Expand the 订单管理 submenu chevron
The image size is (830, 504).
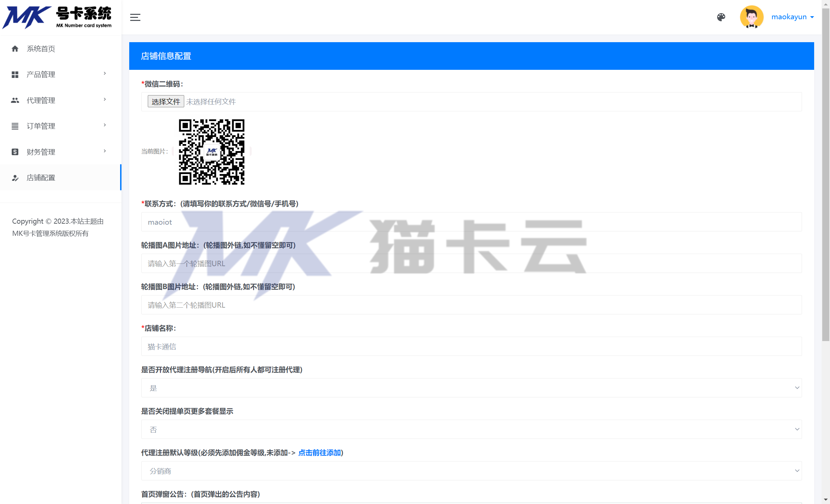(105, 125)
